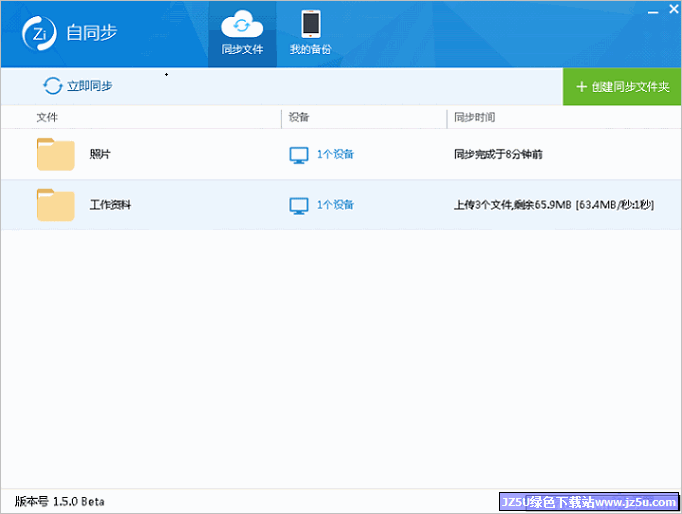Click 同步完成于8分钟前 status text
This screenshot has width=682, height=514.
(498, 154)
